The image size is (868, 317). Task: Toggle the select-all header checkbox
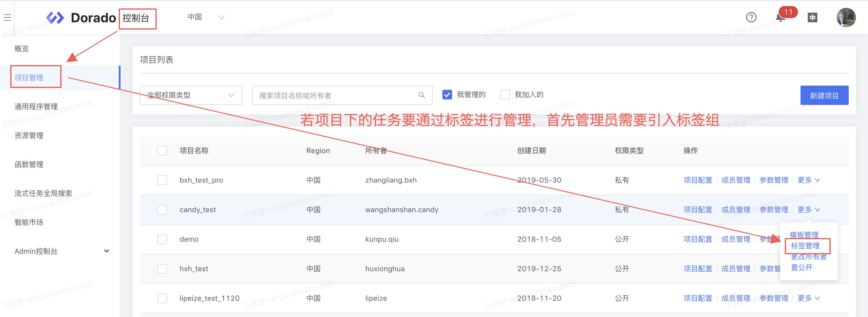click(162, 151)
